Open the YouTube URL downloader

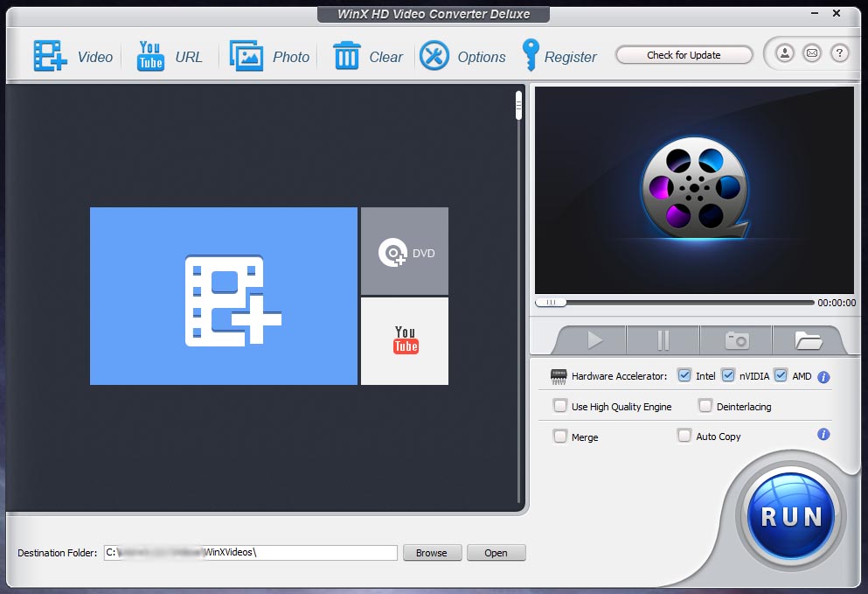(x=150, y=56)
